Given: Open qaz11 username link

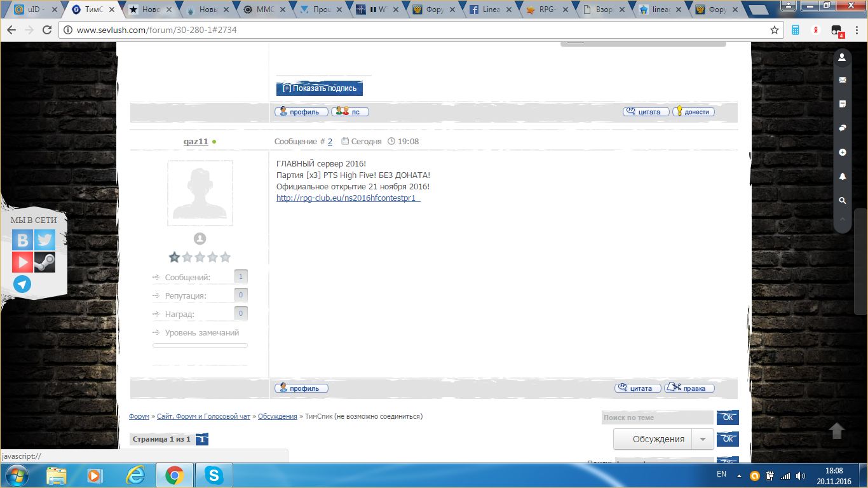Looking at the screenshot, I should [x=196, y=141].
